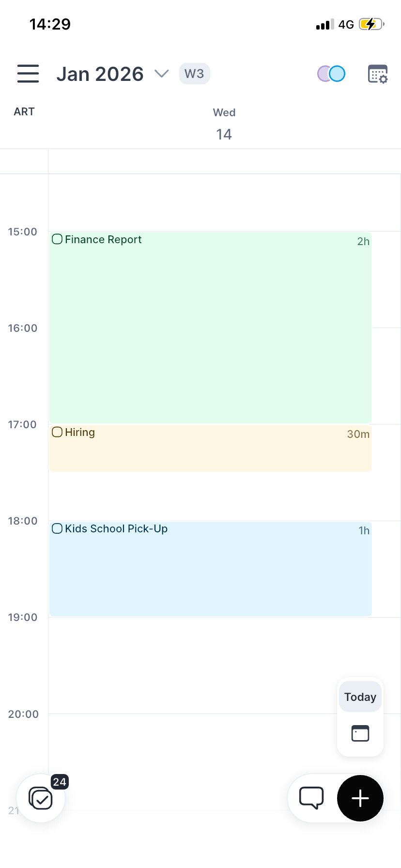401x868 pixels.
Task: Mark Hiring task as complete
Action: click(57, 432)
